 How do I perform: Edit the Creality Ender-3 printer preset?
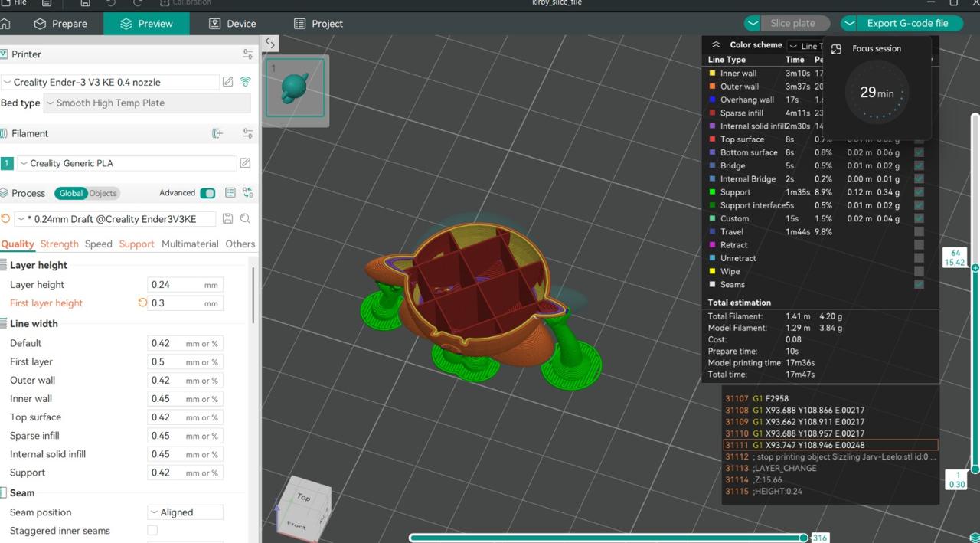227,82
